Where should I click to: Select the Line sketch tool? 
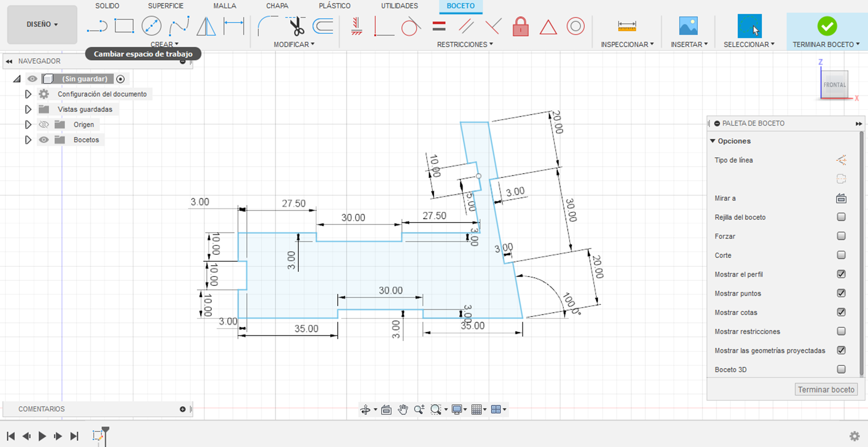tap(97, 26)
